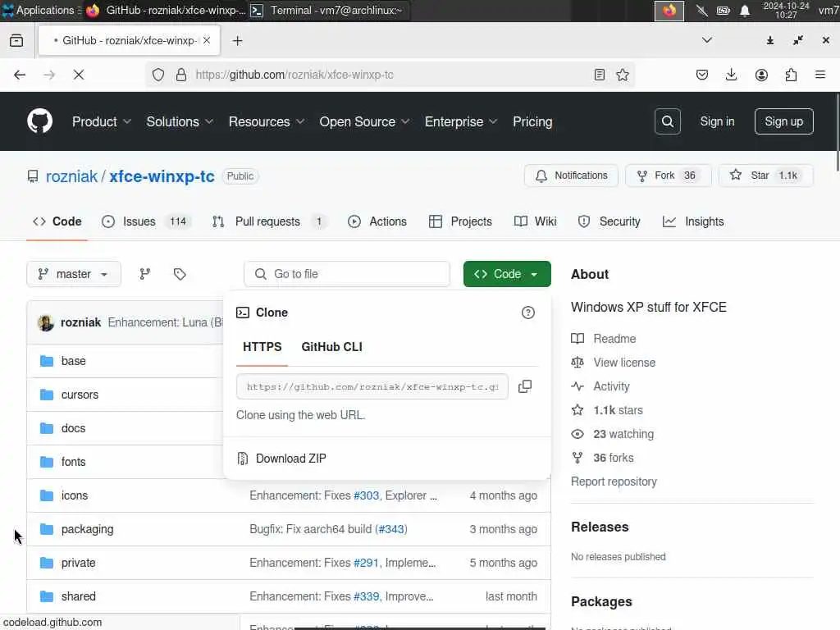840x630 pixels.
Task: Click View license link
Action: [624, 363]
